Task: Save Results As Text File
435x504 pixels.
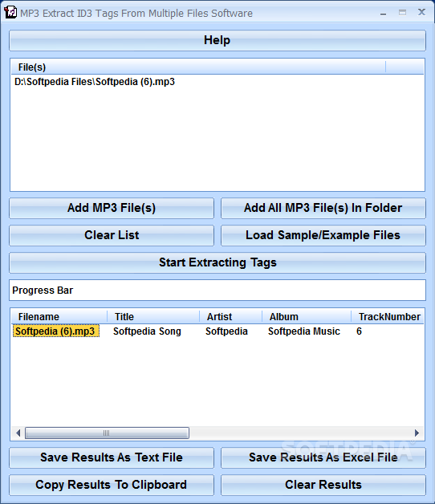Action: [x=112, y=457]
